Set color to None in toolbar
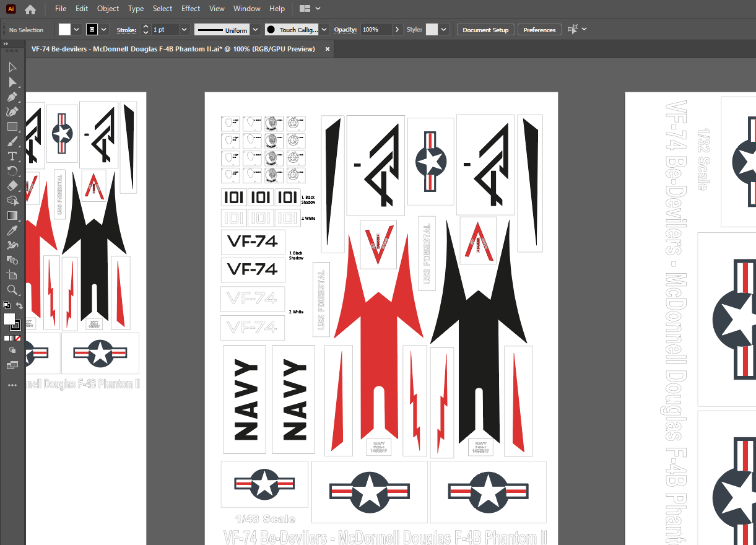The image size is (756, 545). tap(19, 338)
